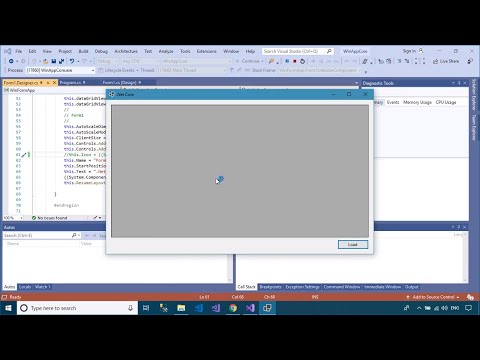Click the Save All icon in toolbar
Image resolution: width=480 pixels, height=360 pixels.
point(62,61)
